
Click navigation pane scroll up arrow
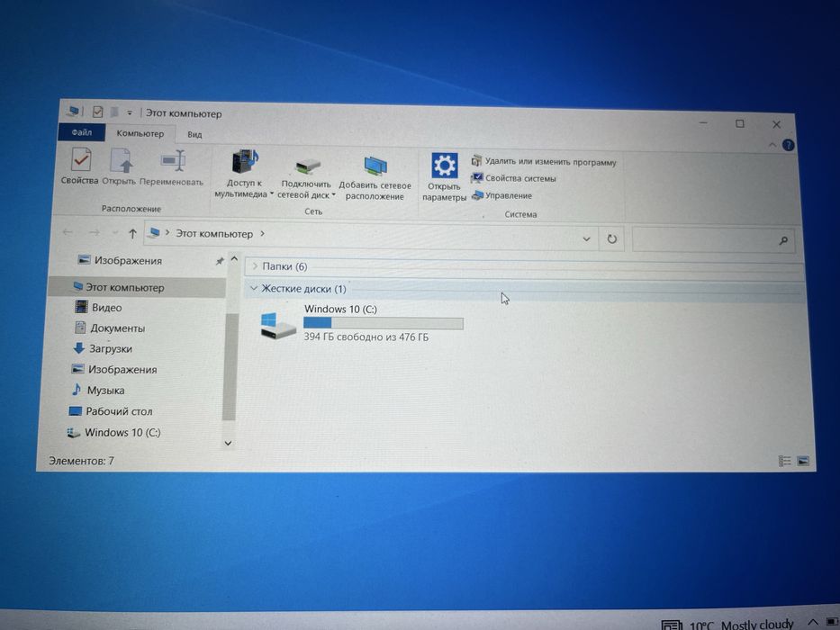pyautogui.click(x=234, y=259)
